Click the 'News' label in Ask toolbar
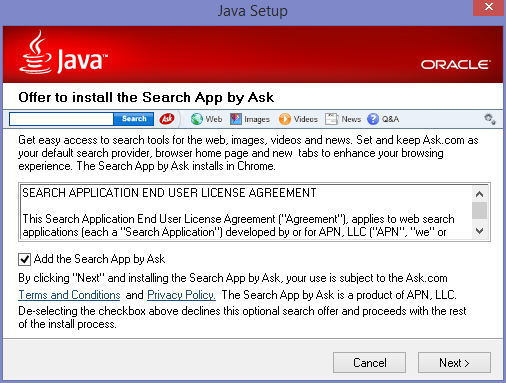Image resolution: width=506 pixels, height=383 pixels. 351,119
